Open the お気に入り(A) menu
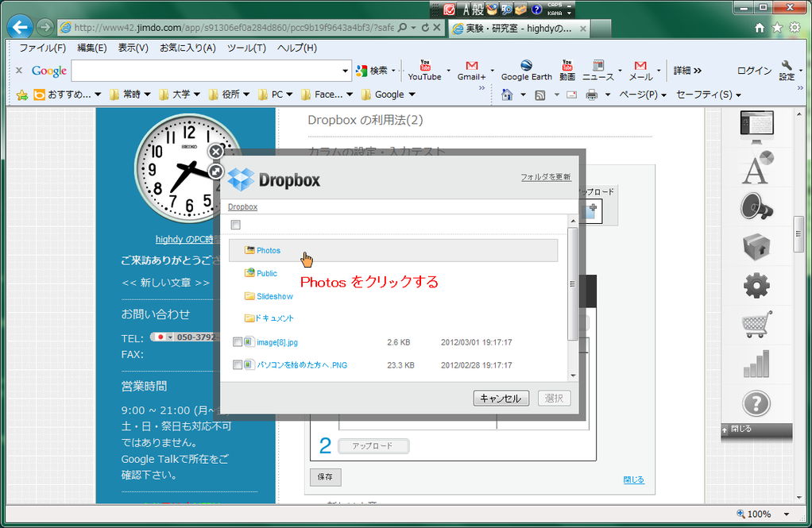This screenshot has height=528, width=812. (188, 48)
